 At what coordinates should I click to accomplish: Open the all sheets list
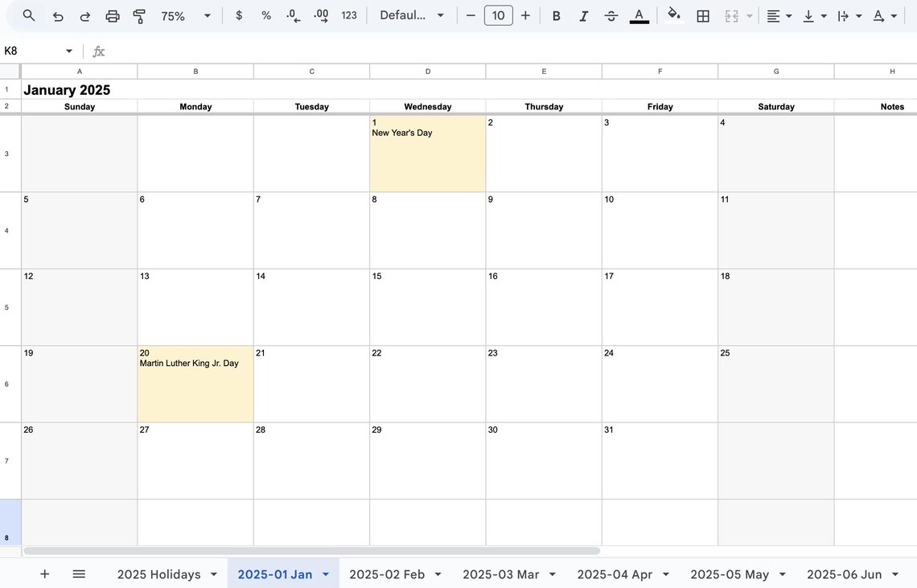(x=79, y=574)
